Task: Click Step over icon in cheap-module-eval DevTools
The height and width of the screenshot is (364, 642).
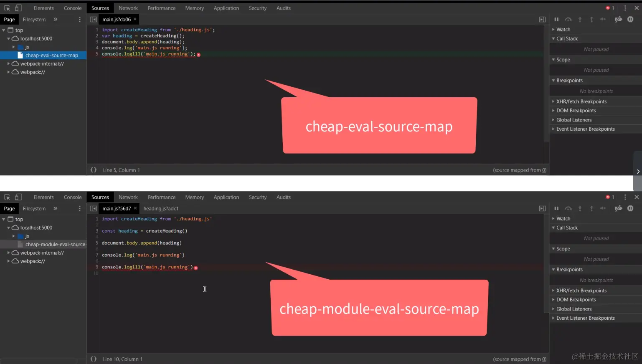Action: (x=568, y=208)
